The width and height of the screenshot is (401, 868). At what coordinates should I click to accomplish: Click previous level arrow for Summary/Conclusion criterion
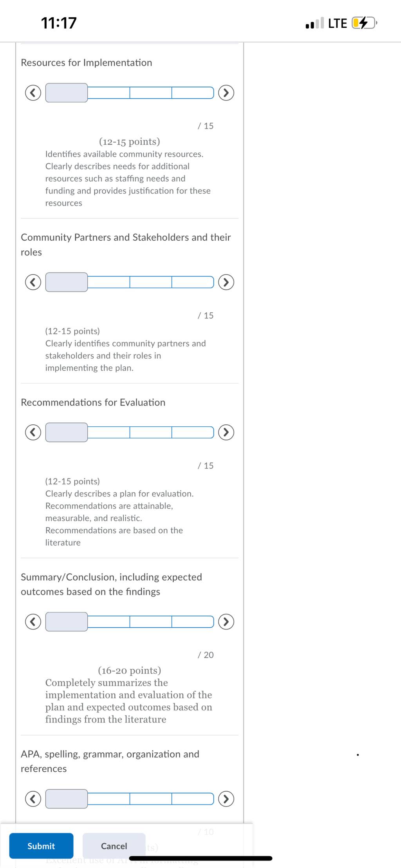tap(33, 622)
